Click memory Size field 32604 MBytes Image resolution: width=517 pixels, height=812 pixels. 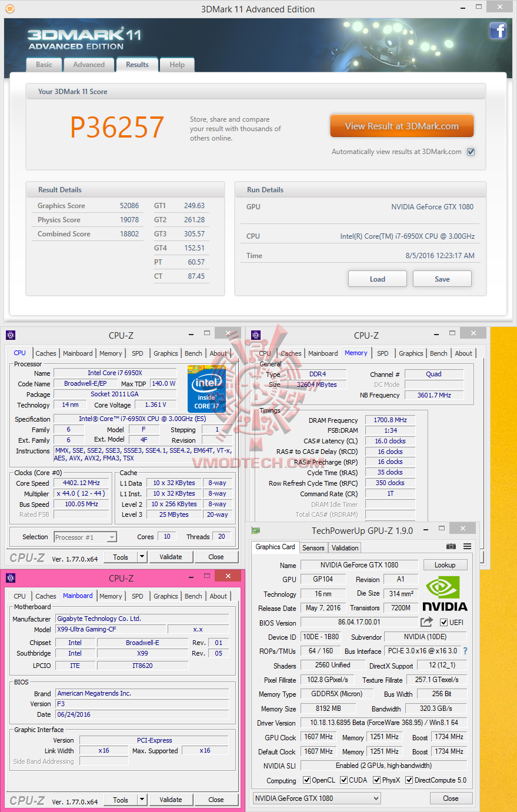317,385
